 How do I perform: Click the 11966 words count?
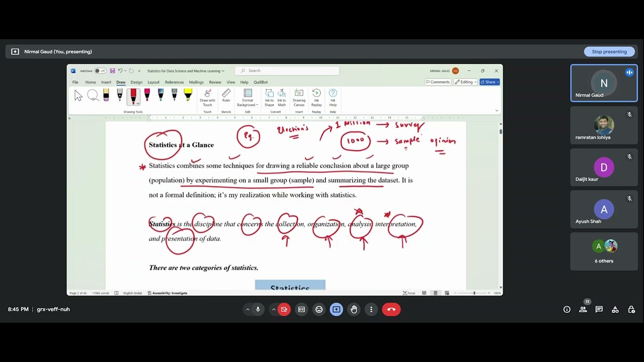pos(100,293)
